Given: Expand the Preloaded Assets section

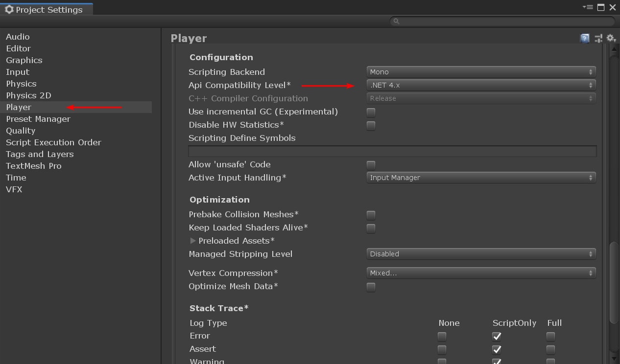Looking at the screenshot, I should coord(192,240).
